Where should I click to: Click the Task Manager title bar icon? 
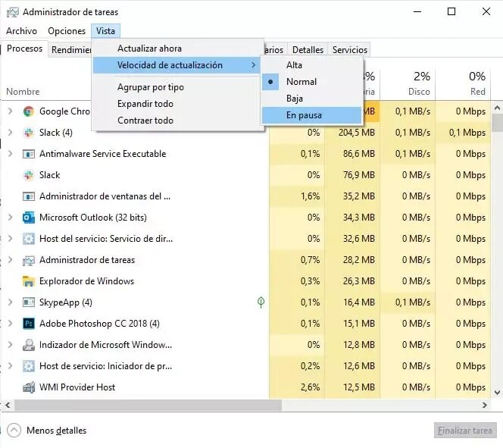click(x=13, y=12)
